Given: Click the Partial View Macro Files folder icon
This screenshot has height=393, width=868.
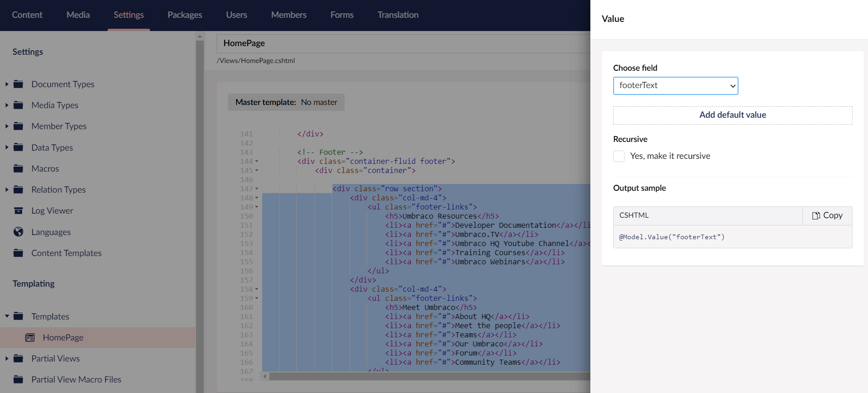Looking at the screenshot, I should 18,379.
